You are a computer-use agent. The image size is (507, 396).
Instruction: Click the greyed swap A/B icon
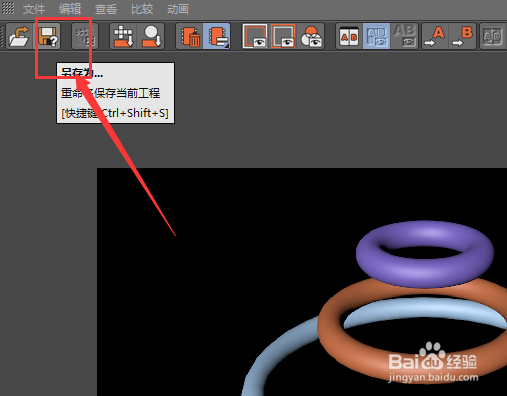493,36
